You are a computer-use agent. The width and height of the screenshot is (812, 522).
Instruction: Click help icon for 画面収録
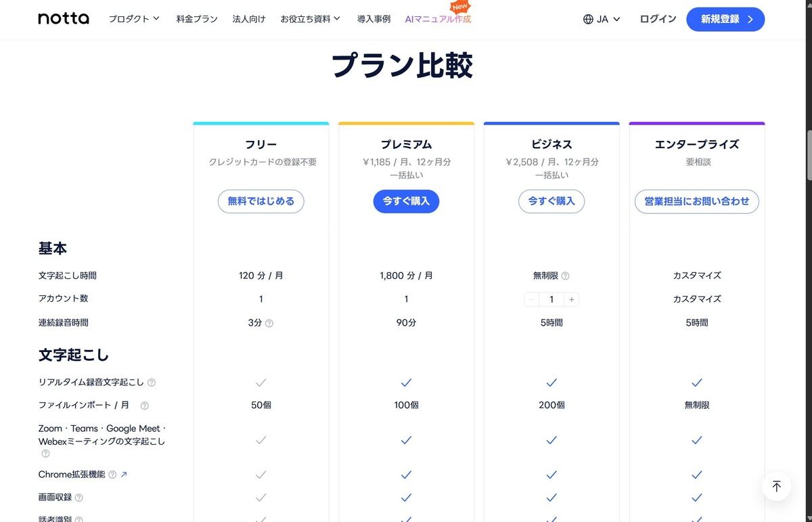[78, 498]
